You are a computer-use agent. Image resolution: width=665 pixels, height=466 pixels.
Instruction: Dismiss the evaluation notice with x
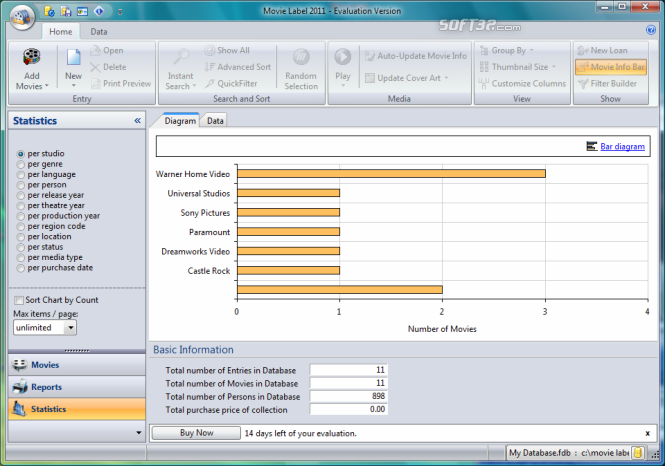click(x=648, y=433)
